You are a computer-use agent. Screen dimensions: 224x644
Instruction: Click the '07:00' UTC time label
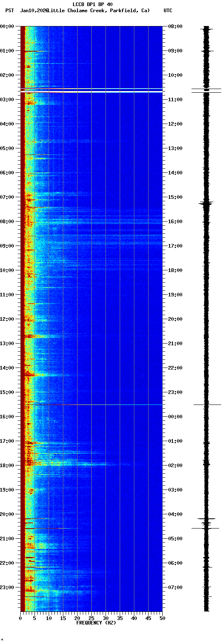click(175, 587)
